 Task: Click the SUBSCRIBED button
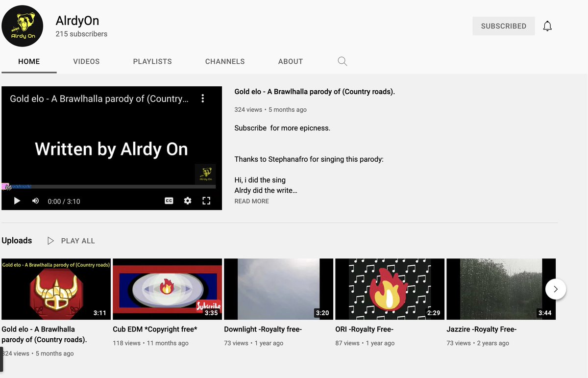[x=504, y=26]
